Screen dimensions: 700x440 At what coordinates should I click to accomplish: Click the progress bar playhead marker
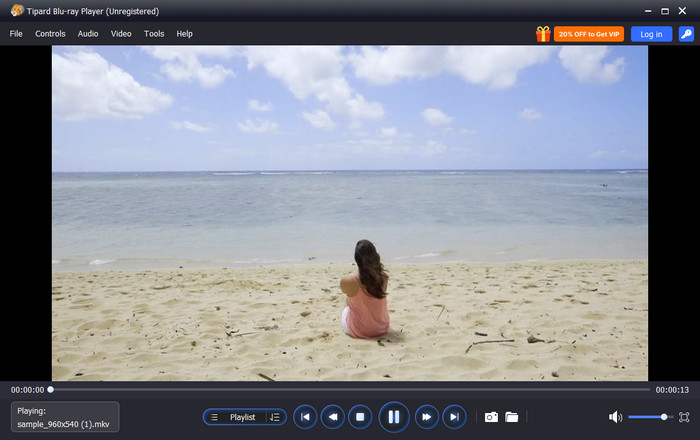[50, 390]
